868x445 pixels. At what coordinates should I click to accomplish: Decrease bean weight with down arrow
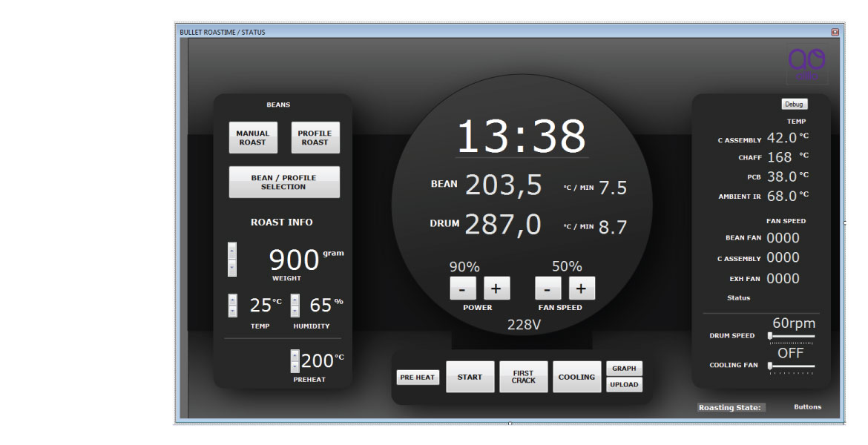click(x=232, y=268)
